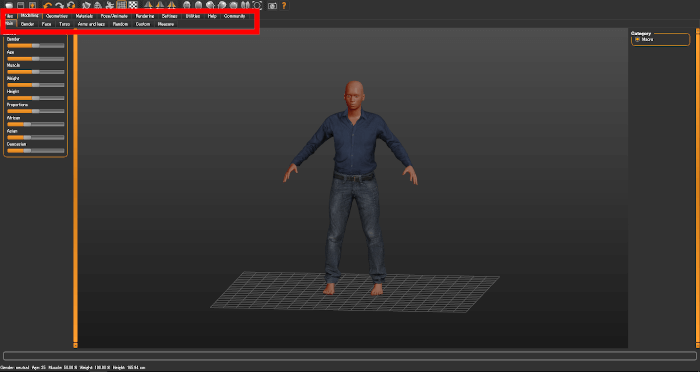Switch to the Back view head icon
The image size is (700, 372).
click(x=198, y=5)
